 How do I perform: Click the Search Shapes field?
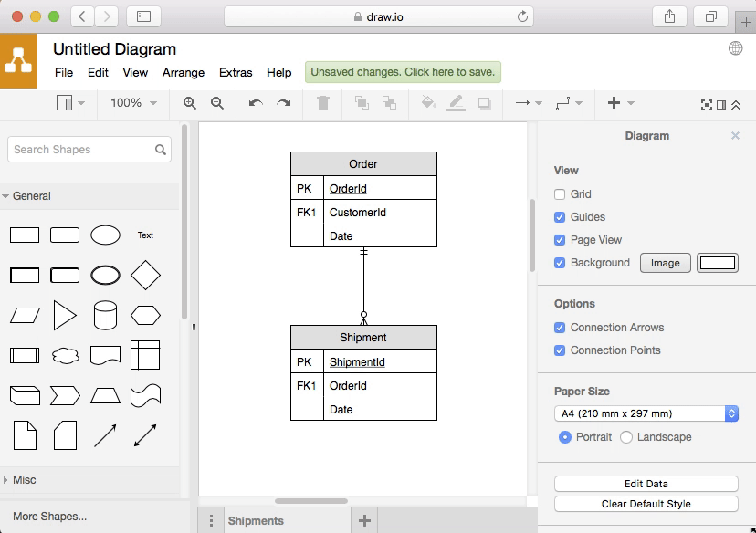(82, 150)
